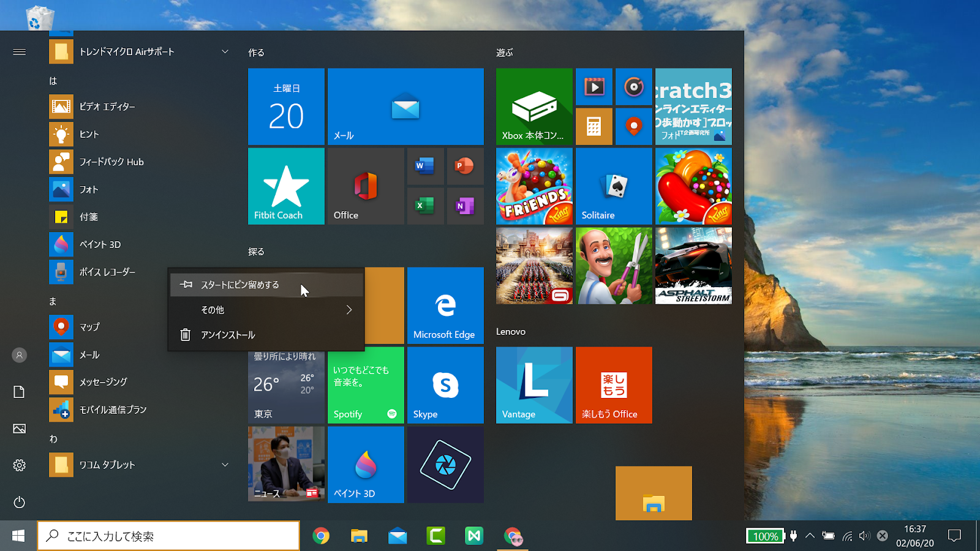This screenshot has height=551, width=980.
Task: Open the Office tile
Action: pos(366,186)
